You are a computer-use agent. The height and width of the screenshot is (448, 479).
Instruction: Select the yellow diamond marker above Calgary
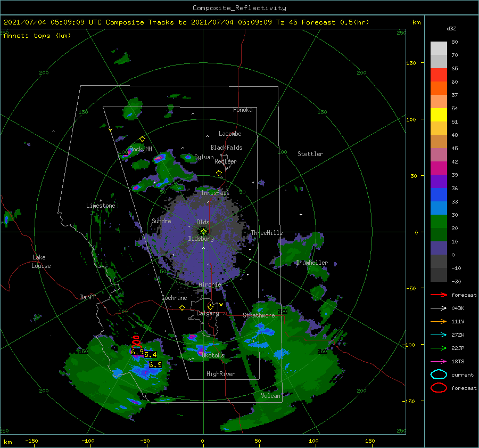coord(210,307)
